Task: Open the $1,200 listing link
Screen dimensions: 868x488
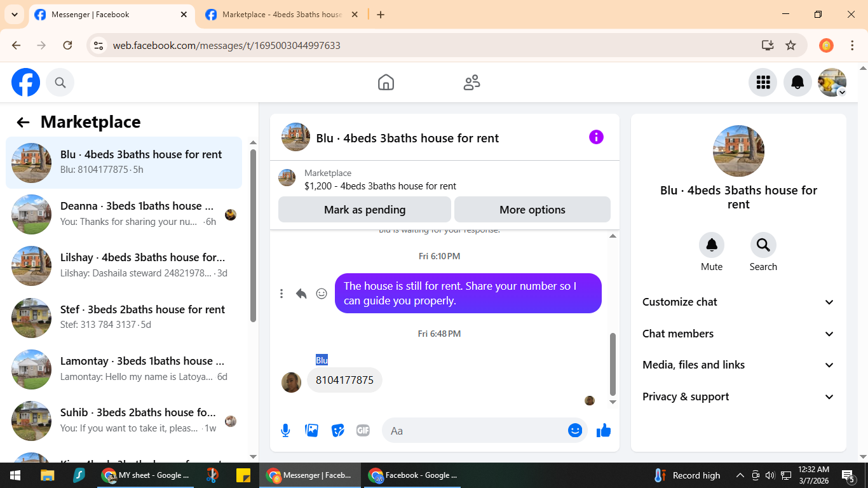Action: click(x=380, y=186)
